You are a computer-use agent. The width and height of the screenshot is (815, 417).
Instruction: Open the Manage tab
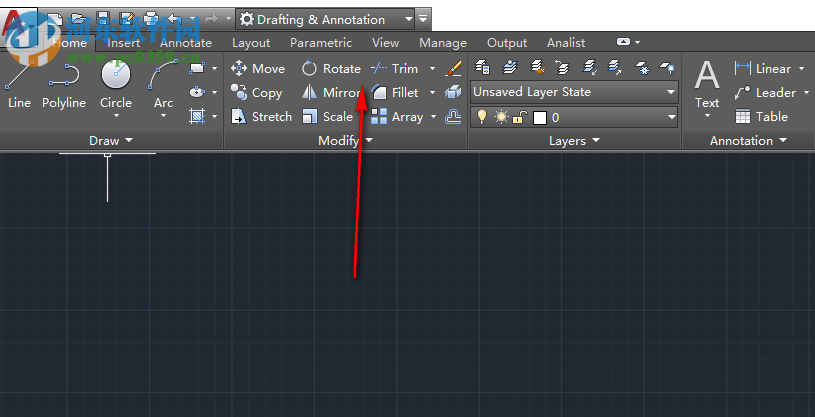tap(443, 43)
